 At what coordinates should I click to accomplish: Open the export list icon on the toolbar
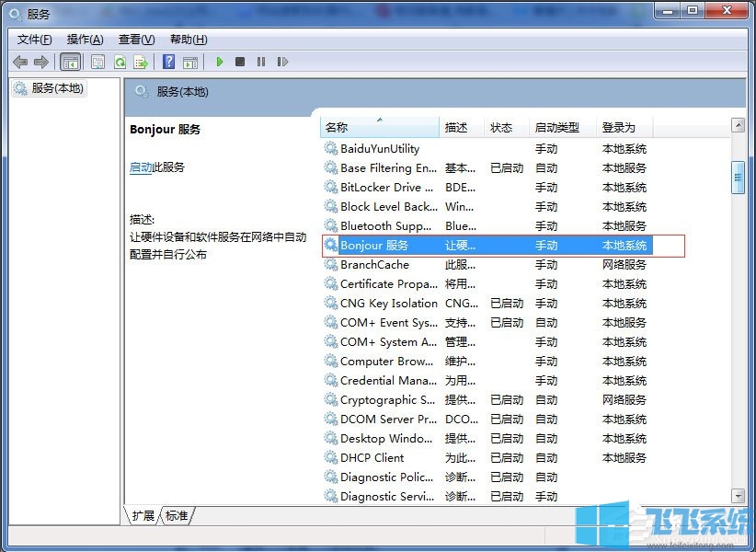click(141, 62)
